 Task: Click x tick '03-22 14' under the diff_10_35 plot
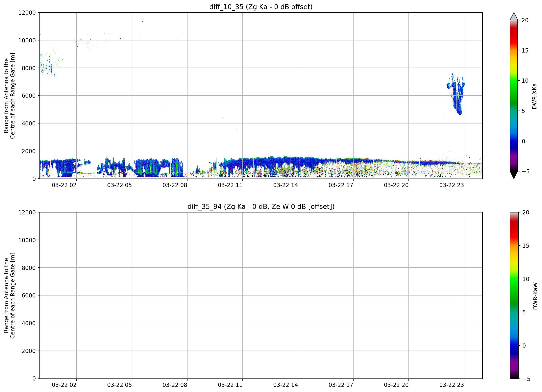pos(285,185)
